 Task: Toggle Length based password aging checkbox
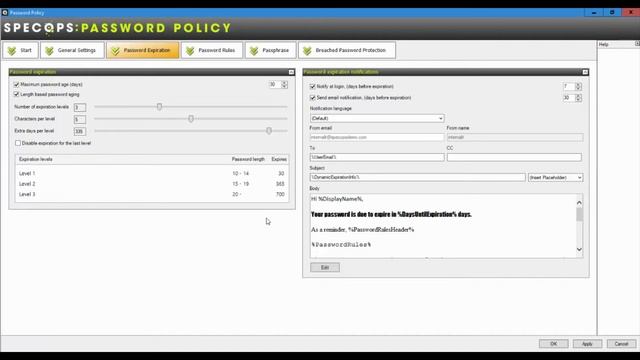point(17,94)
